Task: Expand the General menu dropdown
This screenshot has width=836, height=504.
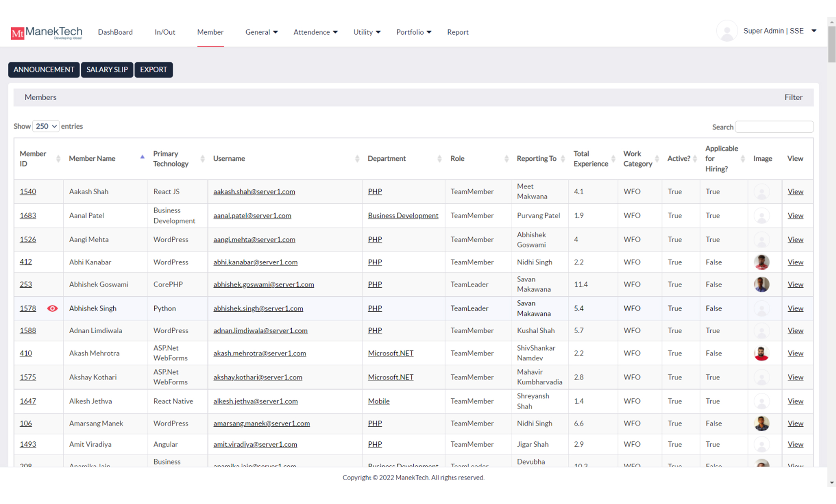Action: click(x=261, y=32)
